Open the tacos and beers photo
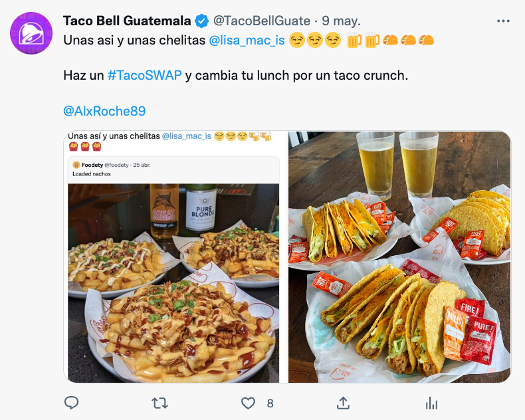Viewport: 525px width, 420px height. click(x=399, y=257)
